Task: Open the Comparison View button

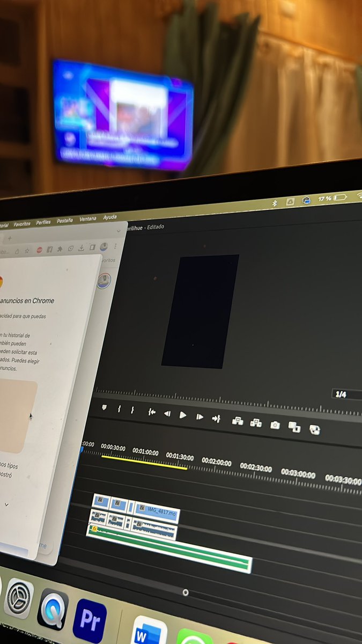Action: click(x=294, y=427)
